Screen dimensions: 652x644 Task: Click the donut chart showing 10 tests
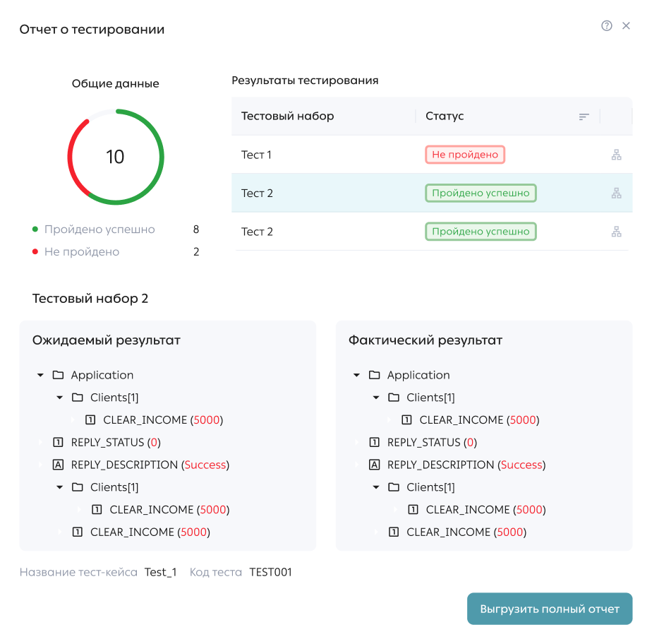115,157
